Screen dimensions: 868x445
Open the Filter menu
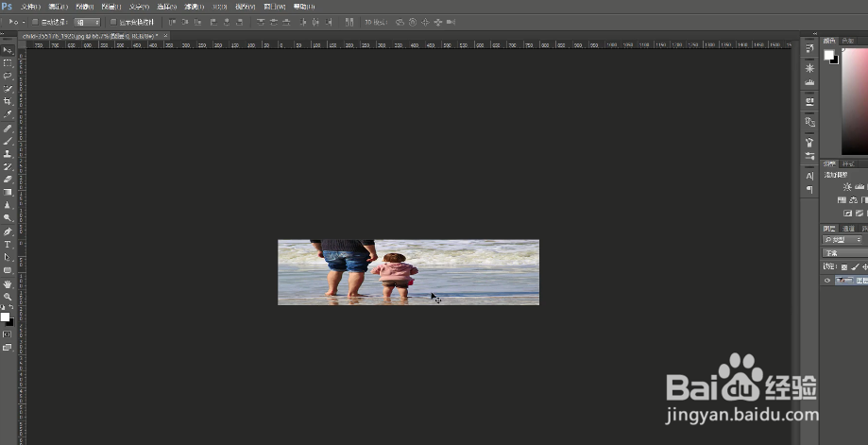point(194,7)
